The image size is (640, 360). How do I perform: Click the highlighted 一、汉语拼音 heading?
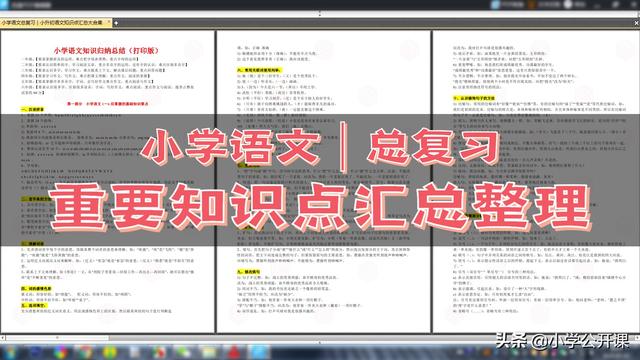coord(32,109)
